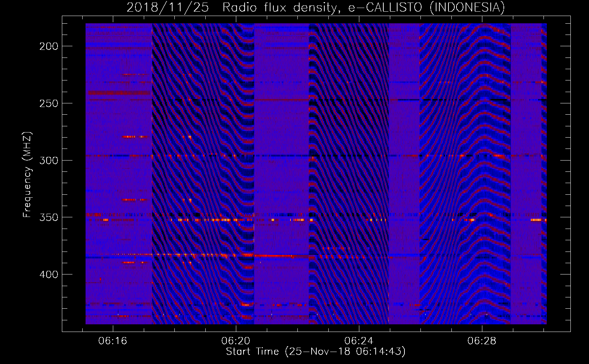
Task: Click the 06:16 time tick label
Action: click(x=113, y=341)
